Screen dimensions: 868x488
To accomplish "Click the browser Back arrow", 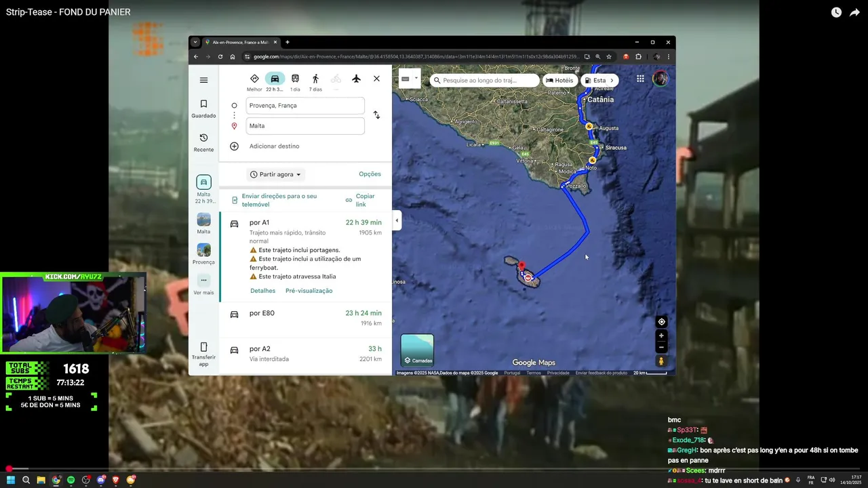I will [x=197, y=57].
